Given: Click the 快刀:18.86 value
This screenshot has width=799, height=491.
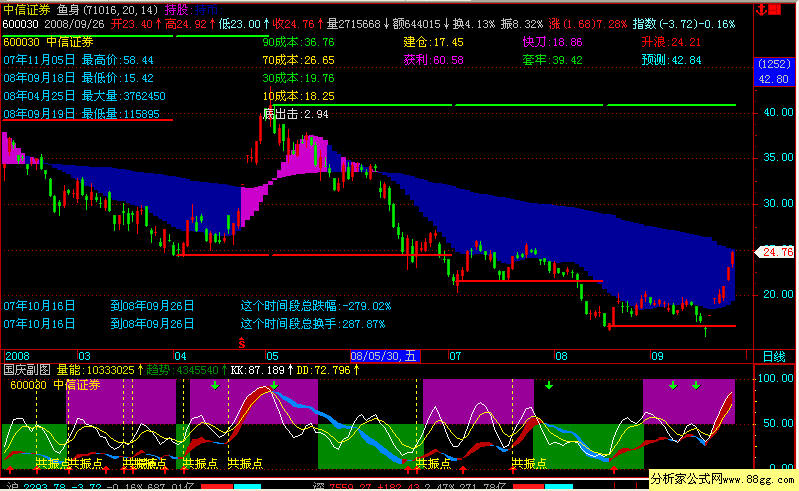Looking at the screenshot, I should (552, 42).
